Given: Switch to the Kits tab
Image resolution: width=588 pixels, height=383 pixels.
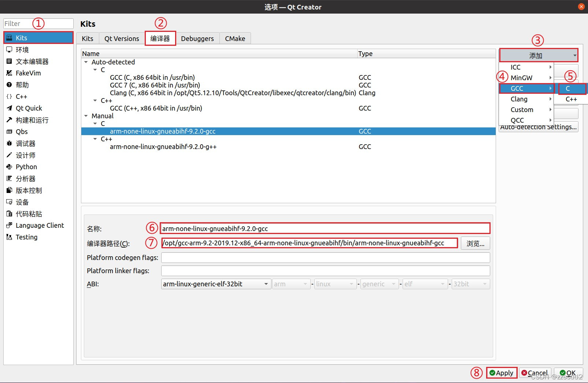Looking at the screenshot, I should pos(88,38).
